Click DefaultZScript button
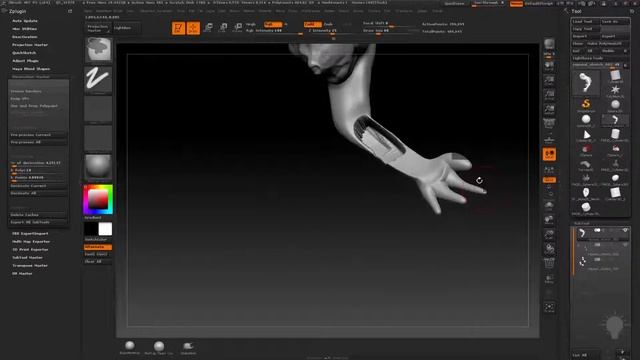This screenshot has height=360, width=640. tap(539, 3)
